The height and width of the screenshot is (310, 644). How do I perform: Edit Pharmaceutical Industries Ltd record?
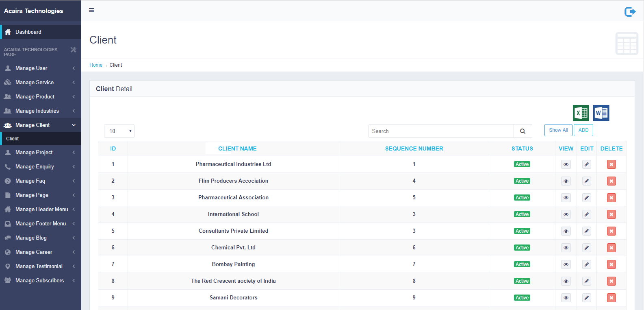coord(586,164)
